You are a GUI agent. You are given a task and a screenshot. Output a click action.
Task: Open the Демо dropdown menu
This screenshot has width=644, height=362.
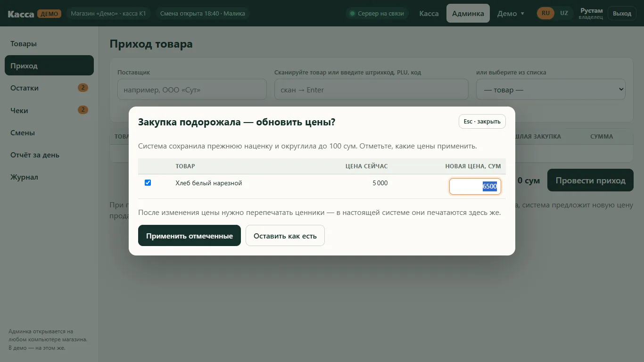click(x=511, y=14)
